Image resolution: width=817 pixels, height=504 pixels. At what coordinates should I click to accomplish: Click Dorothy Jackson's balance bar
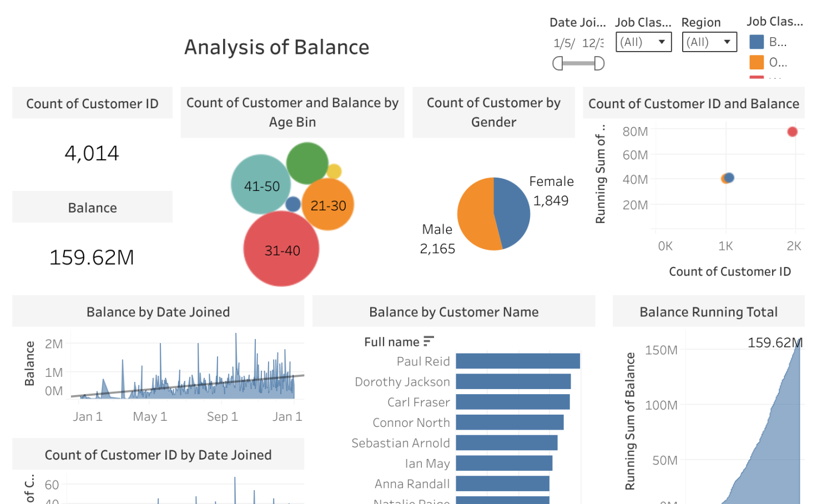tap(513, 381)
